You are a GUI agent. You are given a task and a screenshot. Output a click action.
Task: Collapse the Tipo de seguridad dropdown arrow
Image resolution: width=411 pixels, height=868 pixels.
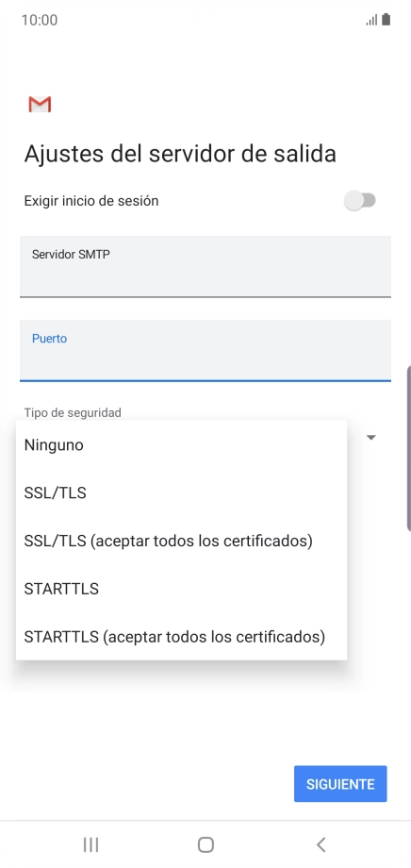click(x=371, y=438)
